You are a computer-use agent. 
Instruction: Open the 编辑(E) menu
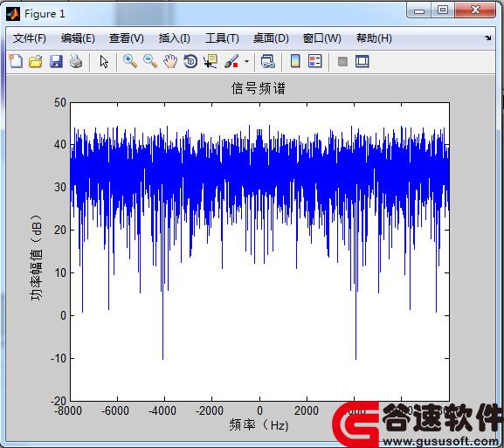(x=78, y=38)
